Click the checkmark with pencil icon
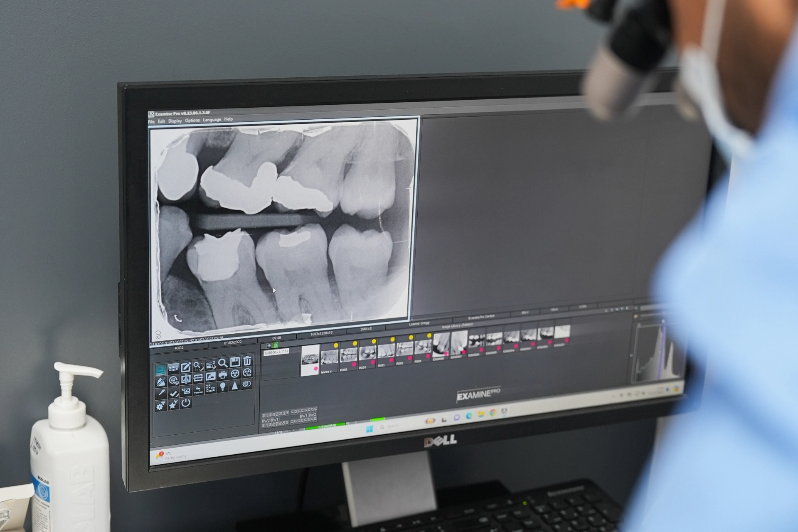Viewport: 798px width, 532px height. click(174, 393)
